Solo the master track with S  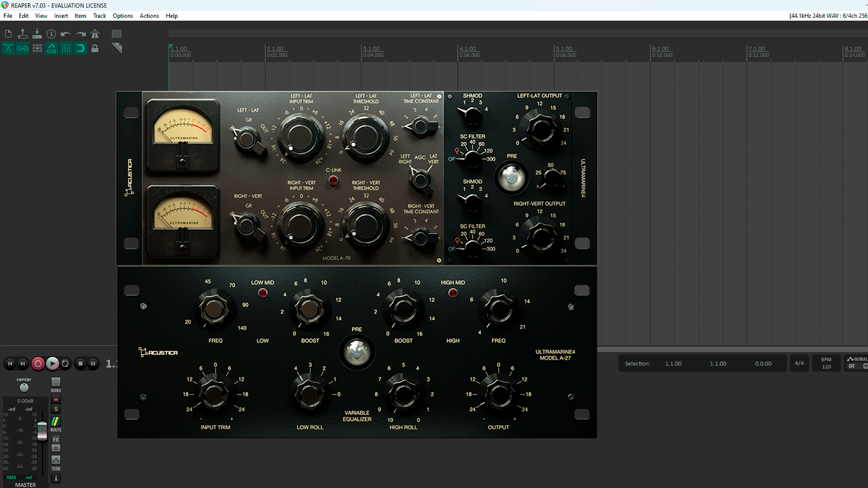point(56,409)
